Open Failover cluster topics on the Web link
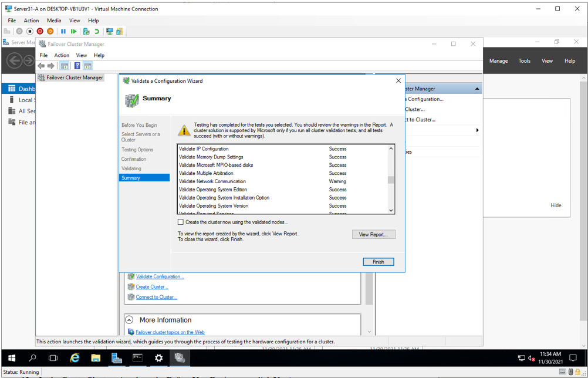Viewport: 588px width, 378px height. [170, 332]
